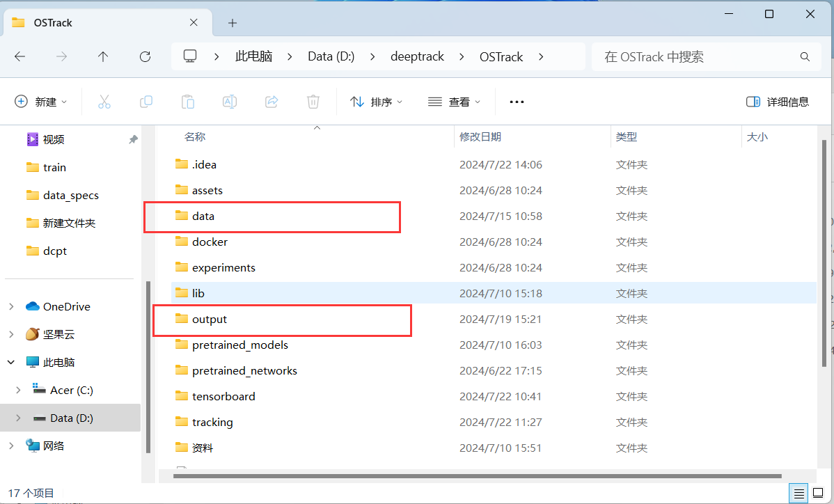
Task: Navigate up one folder level
Action: 103,56
